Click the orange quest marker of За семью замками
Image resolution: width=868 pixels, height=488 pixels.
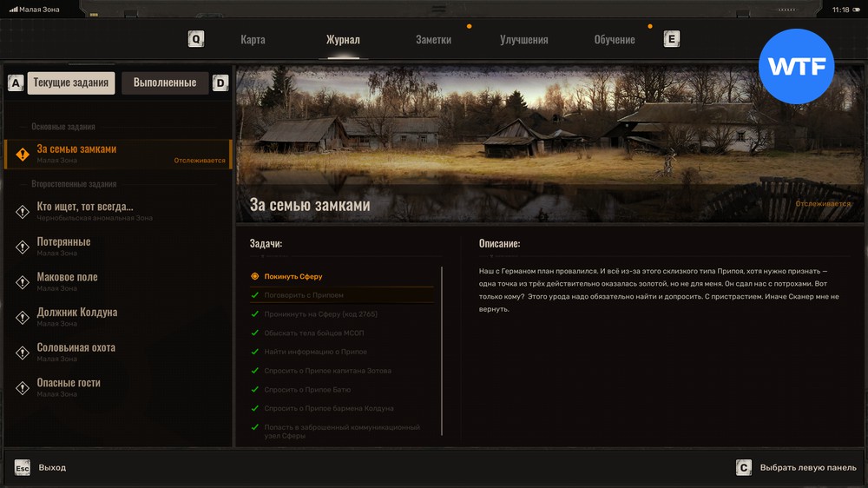23,155
